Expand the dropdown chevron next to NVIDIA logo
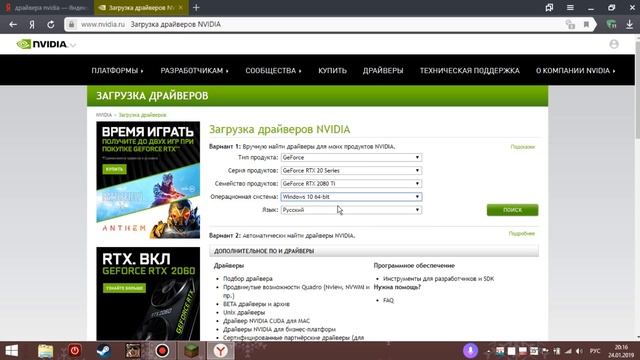 (73, 45)
